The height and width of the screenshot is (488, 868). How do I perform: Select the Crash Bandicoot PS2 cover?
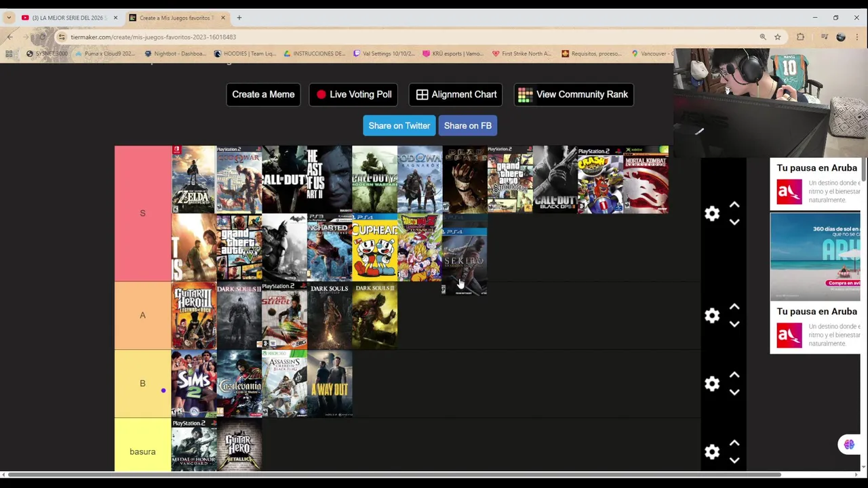[x=600, y=180]
